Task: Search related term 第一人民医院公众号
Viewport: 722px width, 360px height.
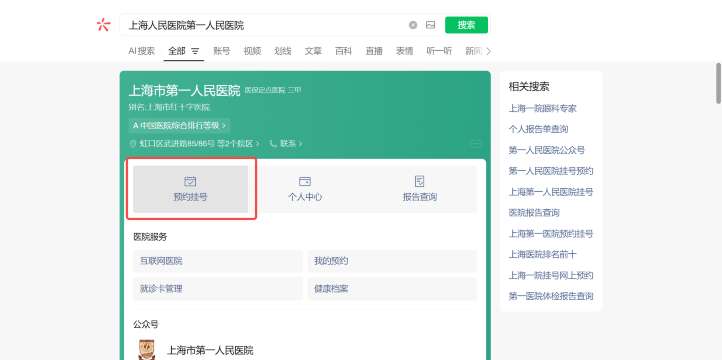Action: [547, 150]
